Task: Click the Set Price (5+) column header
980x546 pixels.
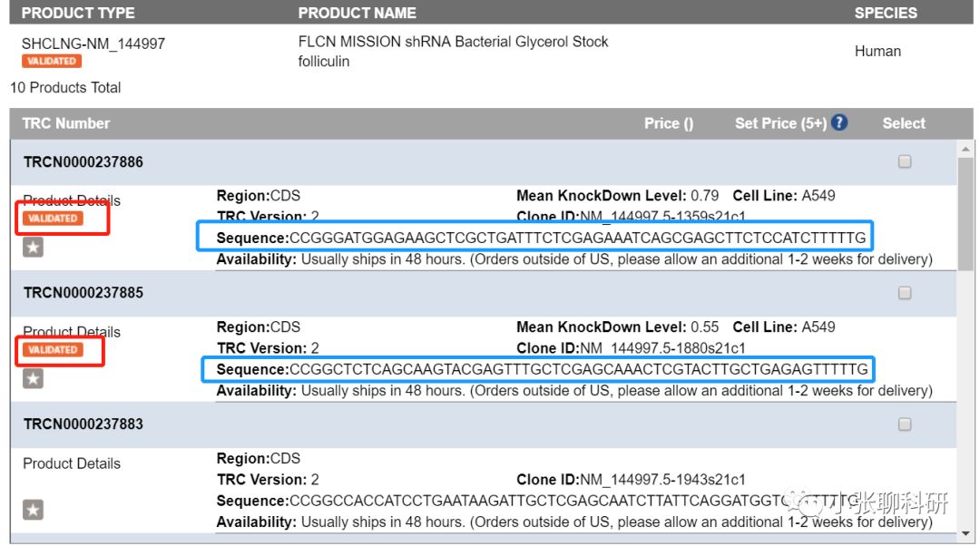Action: (780, 123)
